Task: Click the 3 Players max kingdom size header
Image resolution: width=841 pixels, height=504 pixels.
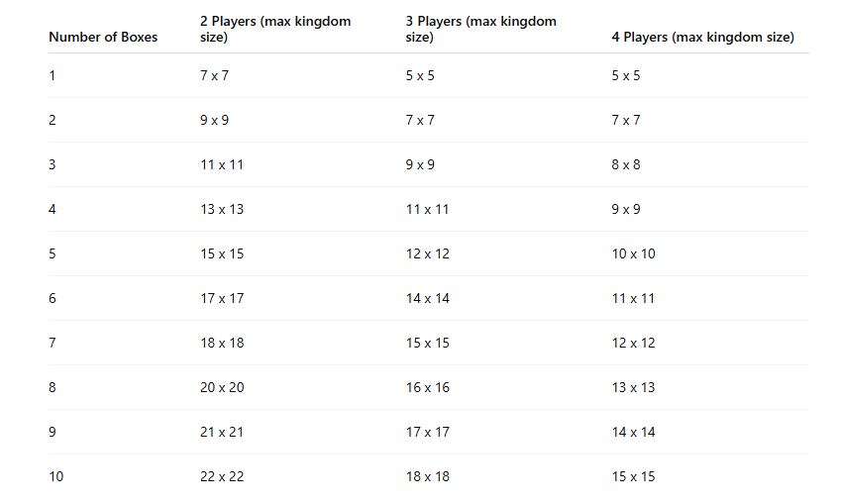Action: pos(481,29)
